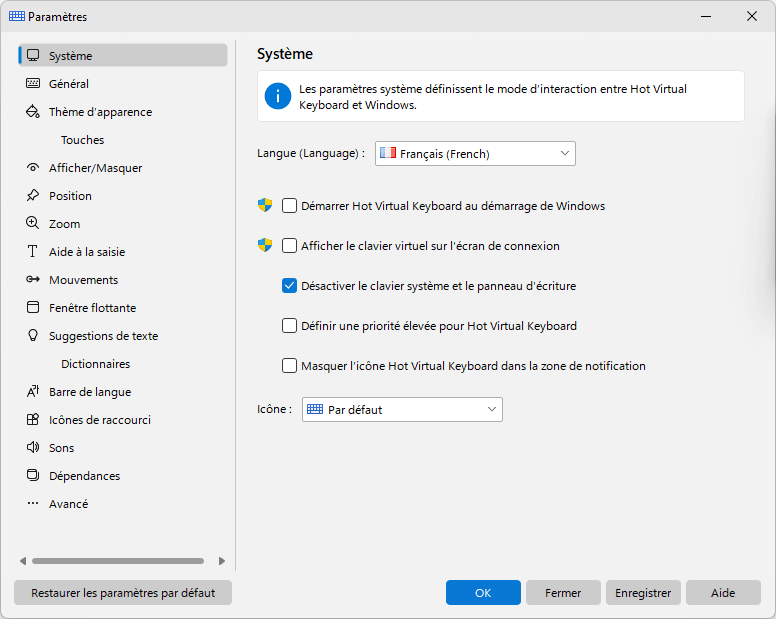Click the shield icon beside Démarrer option
Screen dimensions: 776x619
pos(265,205)
